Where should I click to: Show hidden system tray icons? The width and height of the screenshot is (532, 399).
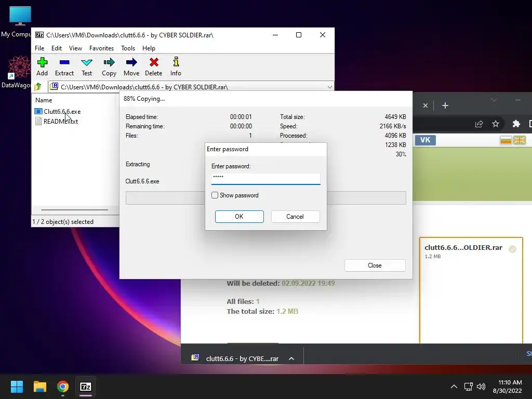pyautogui.click(x=454, y=387)
